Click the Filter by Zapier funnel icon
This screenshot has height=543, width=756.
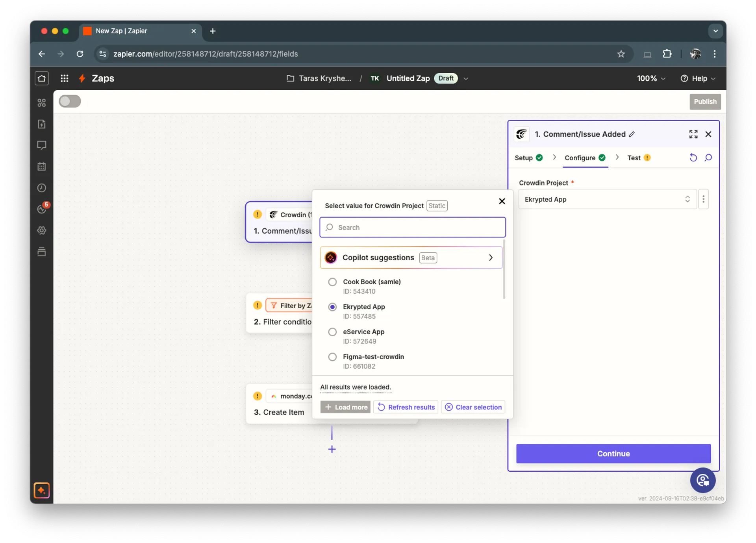pos(274,305)
